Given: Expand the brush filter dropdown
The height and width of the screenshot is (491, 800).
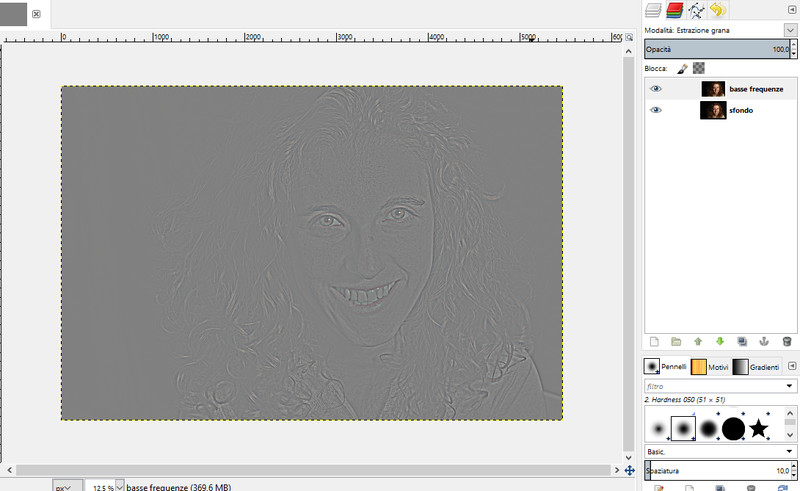Looking at the screenshot, I should (790, 386).
